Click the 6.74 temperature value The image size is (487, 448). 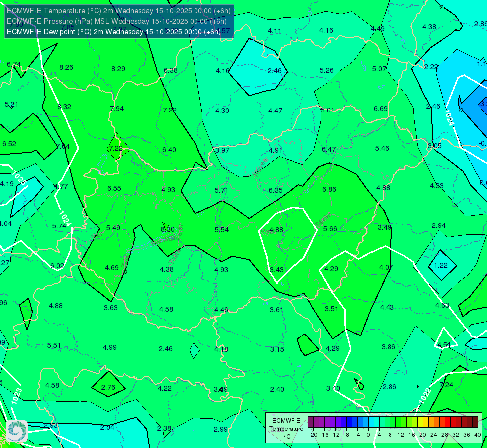click(14, 64)
